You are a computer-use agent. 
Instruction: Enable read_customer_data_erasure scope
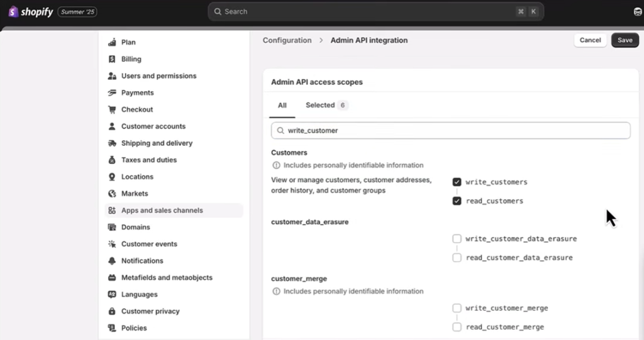click(x=457, y=258)
